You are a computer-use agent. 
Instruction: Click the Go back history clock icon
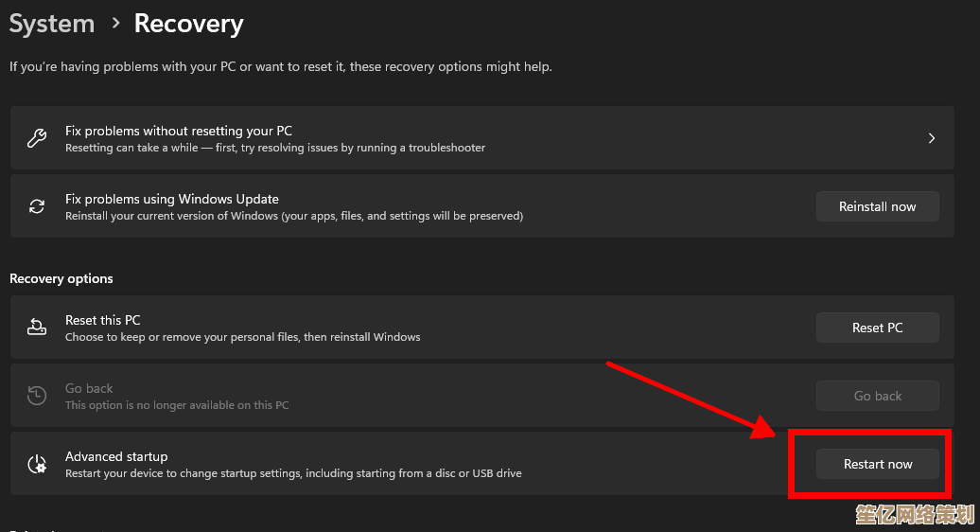(x=37, y=396)
